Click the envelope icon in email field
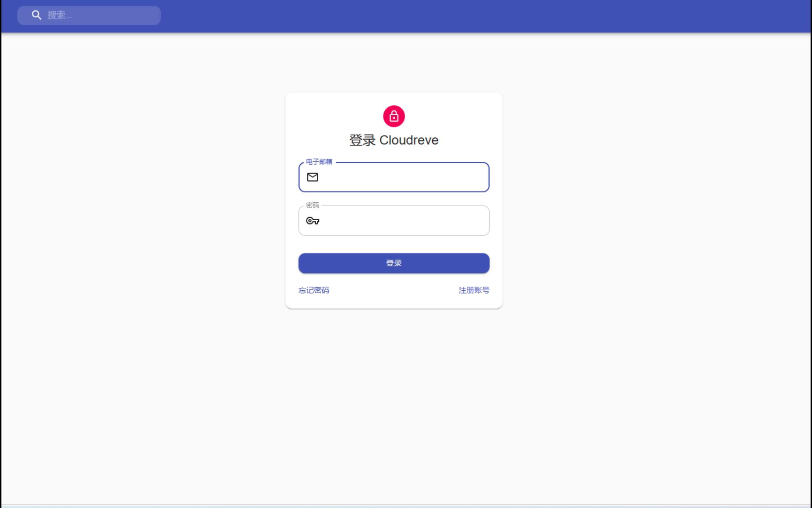 tap(312, 177)
